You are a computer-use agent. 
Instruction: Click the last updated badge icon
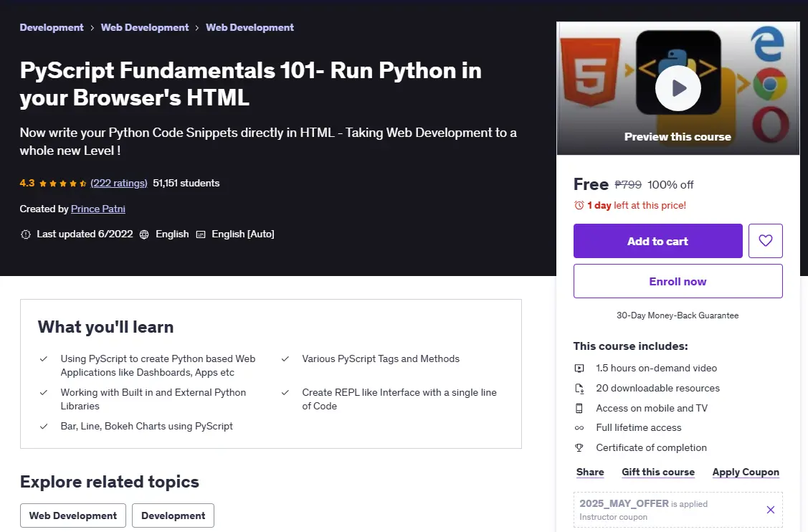(x=25, y=234)
